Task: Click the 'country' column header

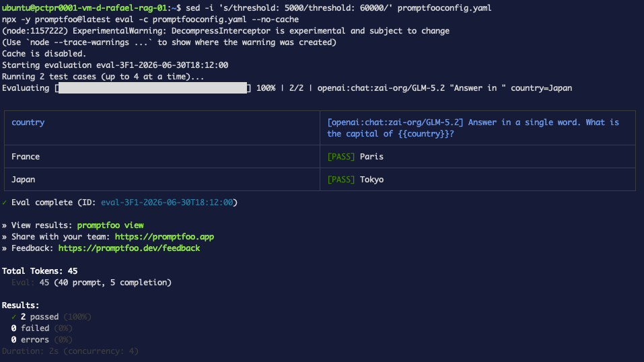Action: (x=28, y=122)
